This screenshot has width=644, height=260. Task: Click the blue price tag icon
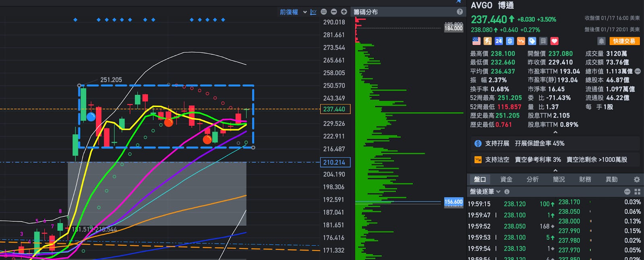[532, 41]
